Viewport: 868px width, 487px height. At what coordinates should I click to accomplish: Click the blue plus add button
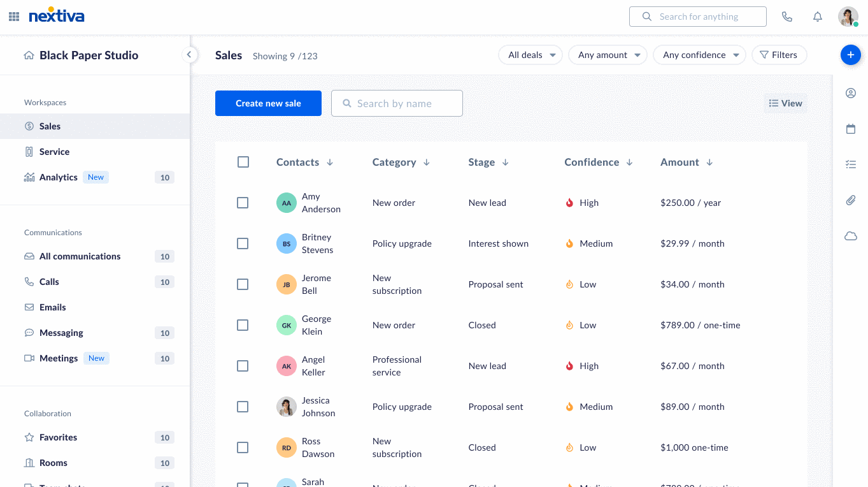coord(850,55)
